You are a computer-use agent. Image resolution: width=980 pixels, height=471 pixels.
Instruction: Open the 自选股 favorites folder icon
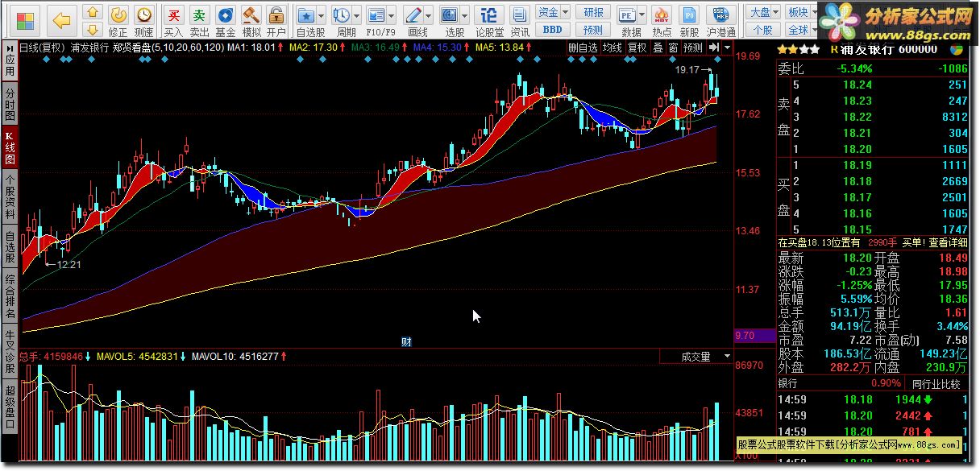coord(306,15)
